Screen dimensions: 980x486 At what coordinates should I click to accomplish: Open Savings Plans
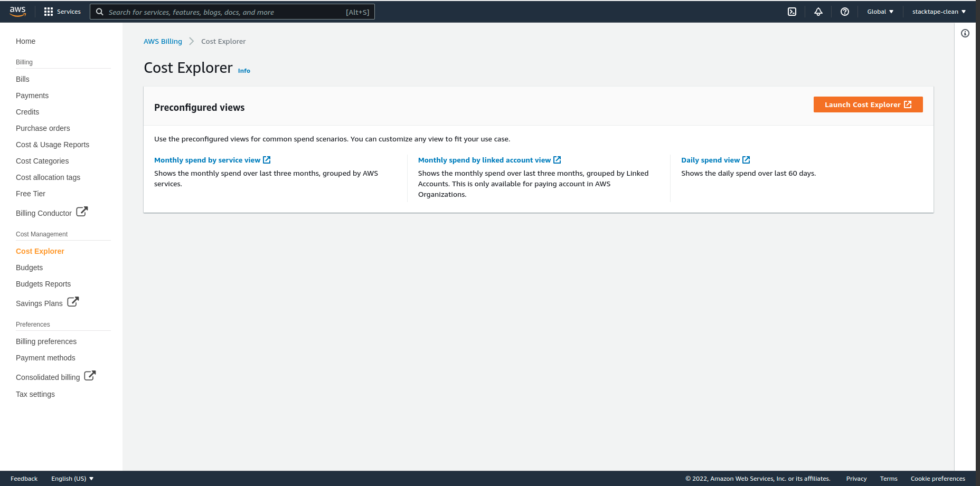39,303
